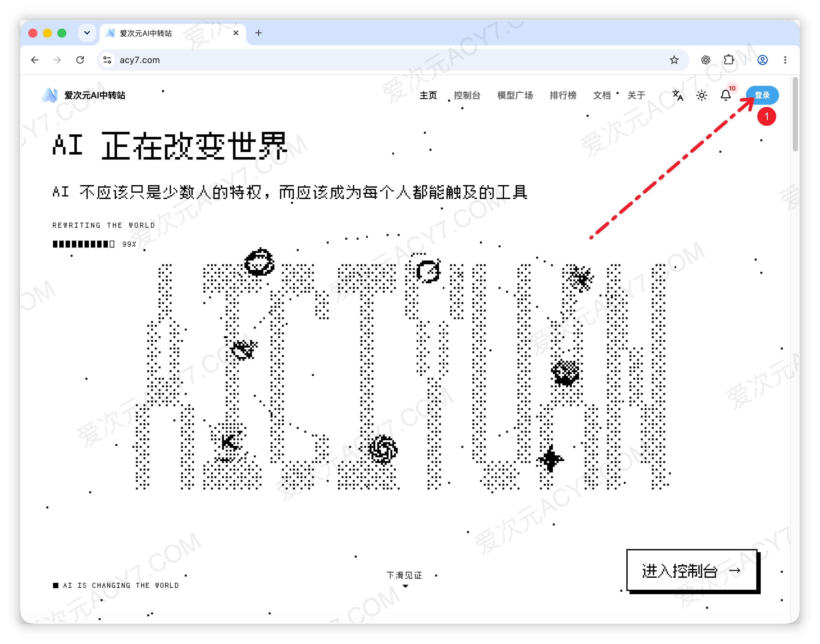
Task: Open the notifications bell
Action: click(x=726, y=95)
